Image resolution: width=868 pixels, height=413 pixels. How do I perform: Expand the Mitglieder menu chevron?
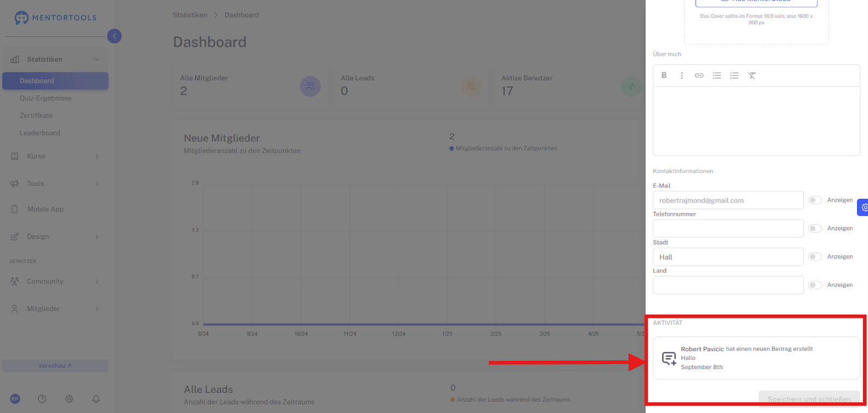click(97, 309)
